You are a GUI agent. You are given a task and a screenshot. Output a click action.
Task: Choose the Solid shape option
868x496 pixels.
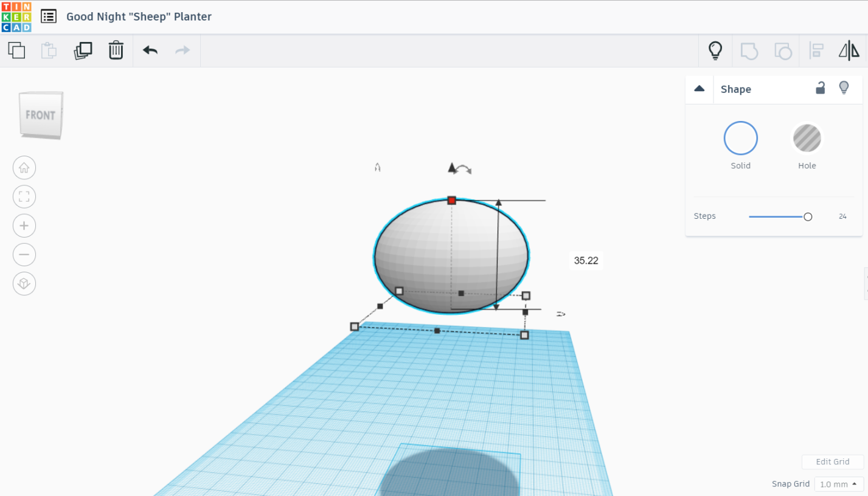pyautogui.click(x=740, y=138)
